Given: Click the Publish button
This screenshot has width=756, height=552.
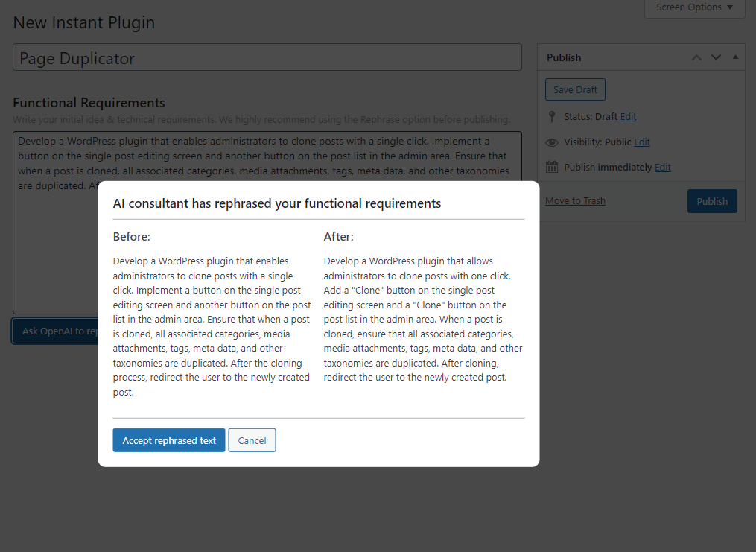Looking at the screenshot, I should [711, 200].
